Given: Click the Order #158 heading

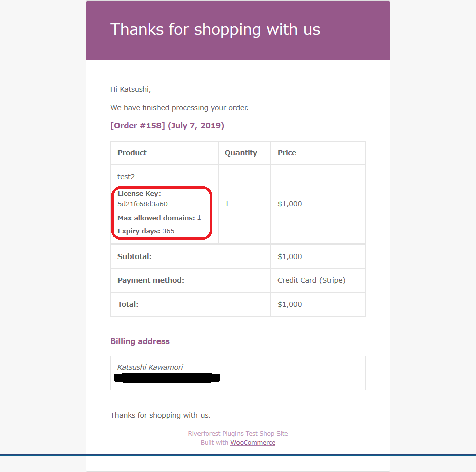Looking at the screenshot, I should click(x=167, y=126).
